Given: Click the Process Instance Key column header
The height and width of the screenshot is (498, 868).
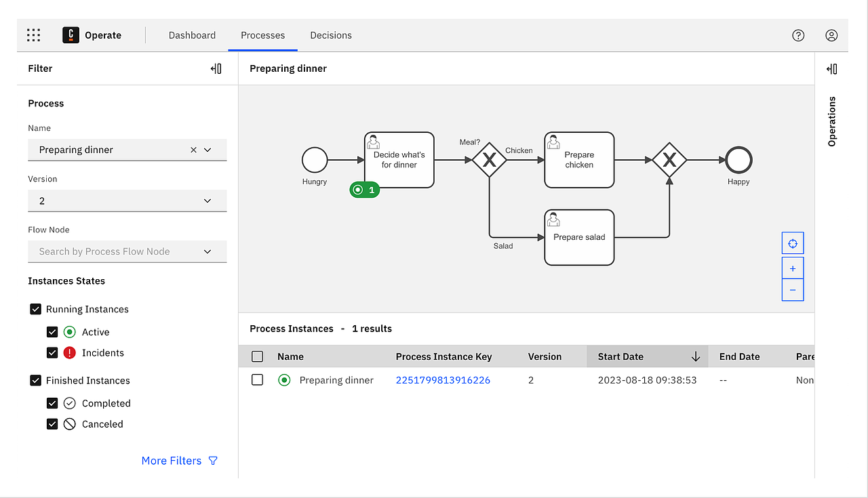Looking at the screenshot, I should [x=444, y=356].
